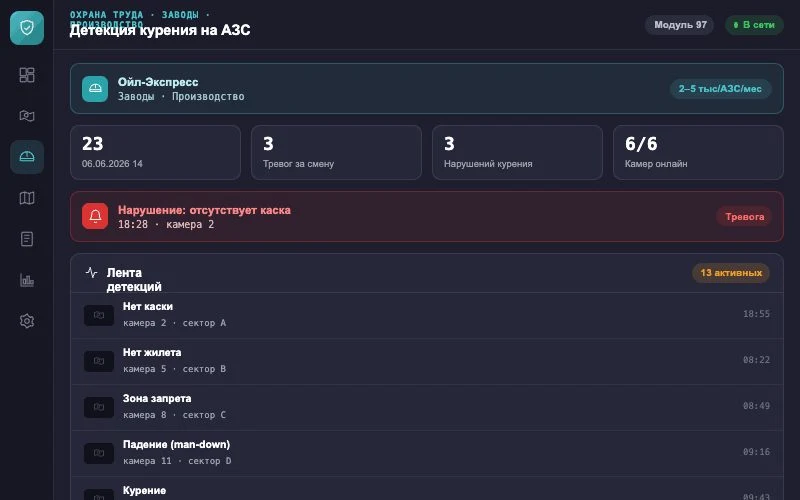The height and width of the screenshot is (500, 800).
Task: Click the Тревога alert badge
Action: (744, 217)
